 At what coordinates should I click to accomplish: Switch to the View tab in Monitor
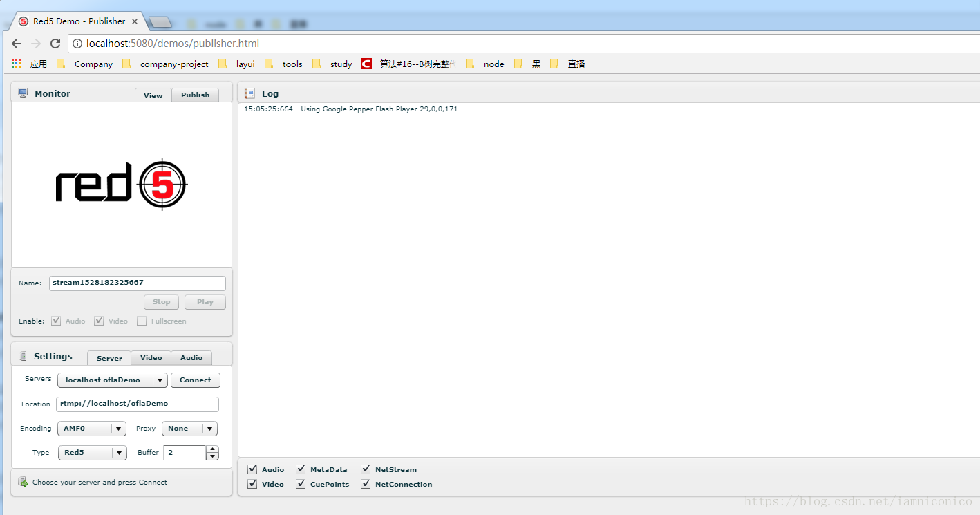153,95
